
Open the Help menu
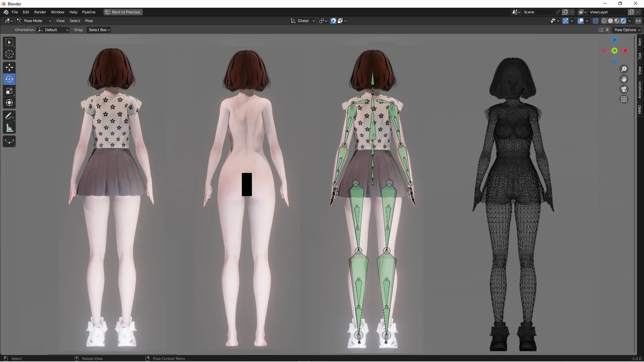(x=73, y=12)
